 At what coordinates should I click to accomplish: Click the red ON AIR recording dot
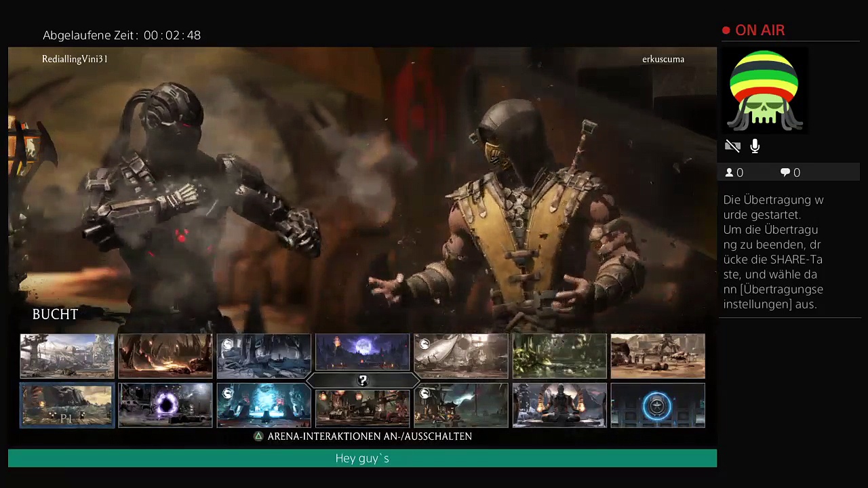click(726, 30)
